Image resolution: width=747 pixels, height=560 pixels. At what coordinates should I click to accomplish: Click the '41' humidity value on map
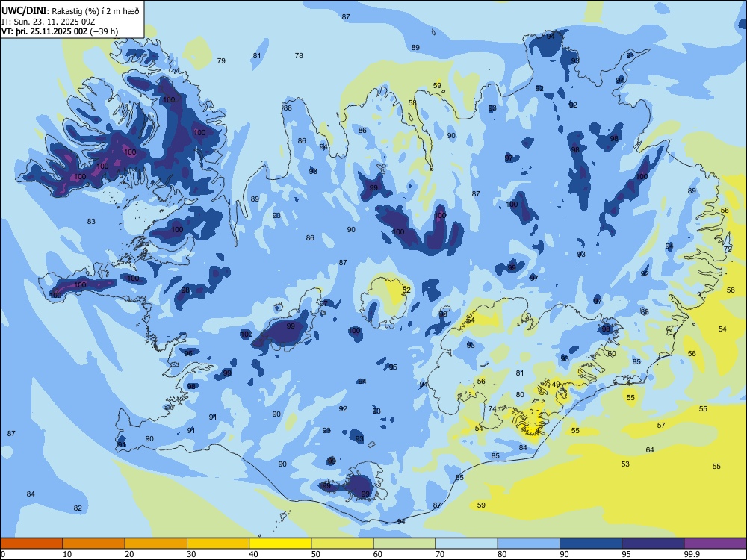pos(539,430)
